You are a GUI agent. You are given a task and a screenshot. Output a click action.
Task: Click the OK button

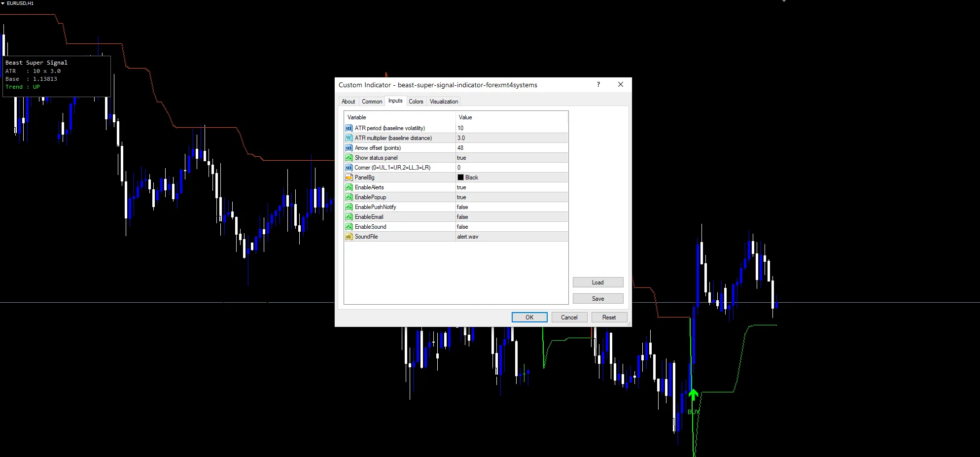529,317
